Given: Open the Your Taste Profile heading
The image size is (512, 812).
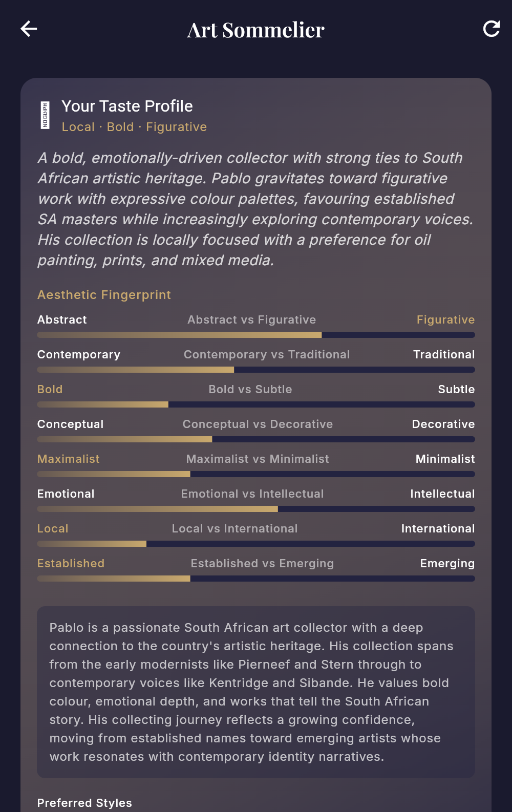Looking at the screenshot, I should 127,106.
